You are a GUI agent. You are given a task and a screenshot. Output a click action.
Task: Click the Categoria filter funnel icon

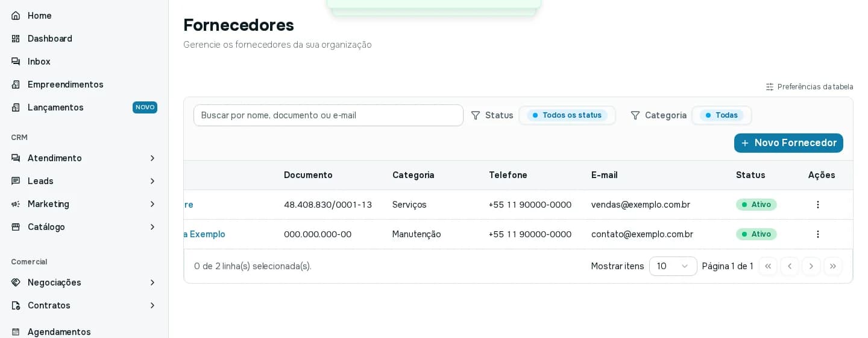tap(635, 115)
